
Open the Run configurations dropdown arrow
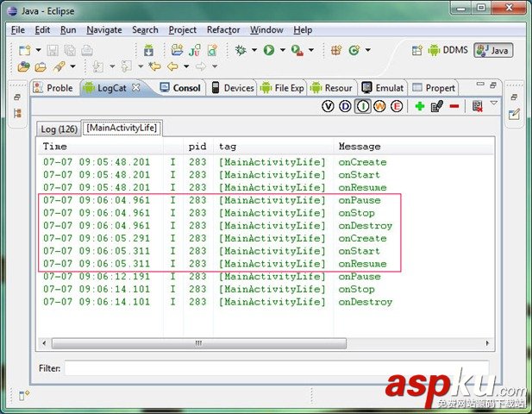click(x=283, y=50)
